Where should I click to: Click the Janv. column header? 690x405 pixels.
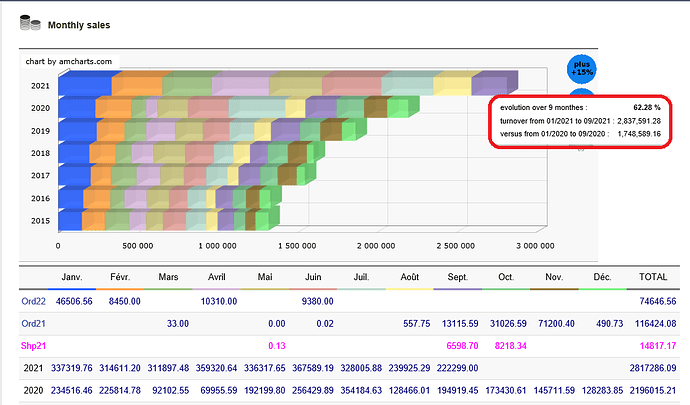coord(72,277)
